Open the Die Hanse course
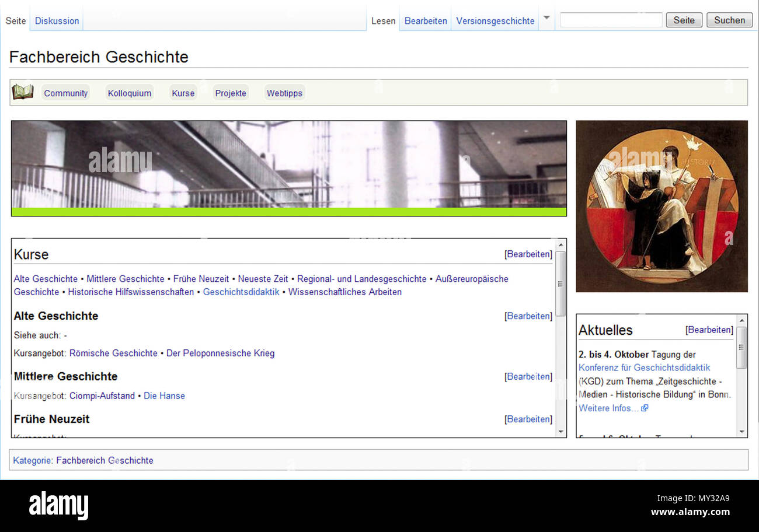The image size is (759, 532). coord(164,395)
